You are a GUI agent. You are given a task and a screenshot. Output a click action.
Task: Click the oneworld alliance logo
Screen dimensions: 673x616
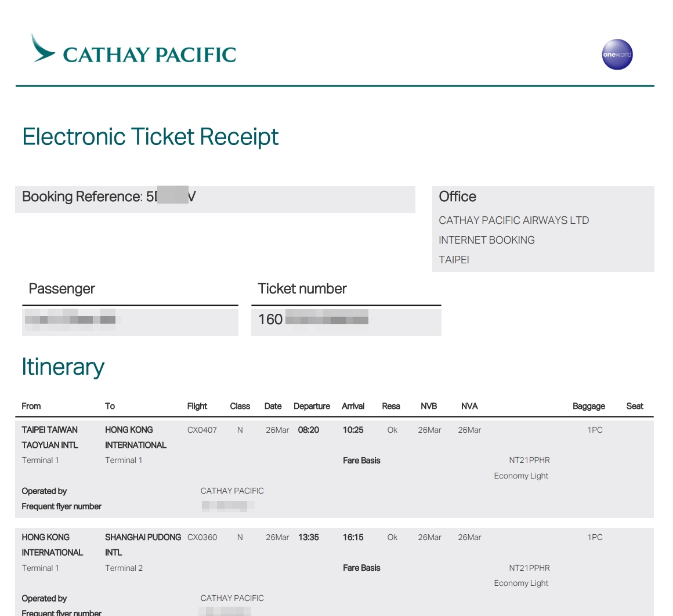click(617, 55)
